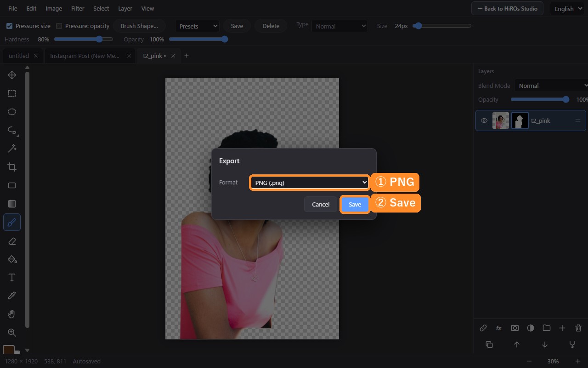This screenshot has width=588, height=368.
Task: Hide the t2_pink layer visibility
Action: click(x=484, y=121)
